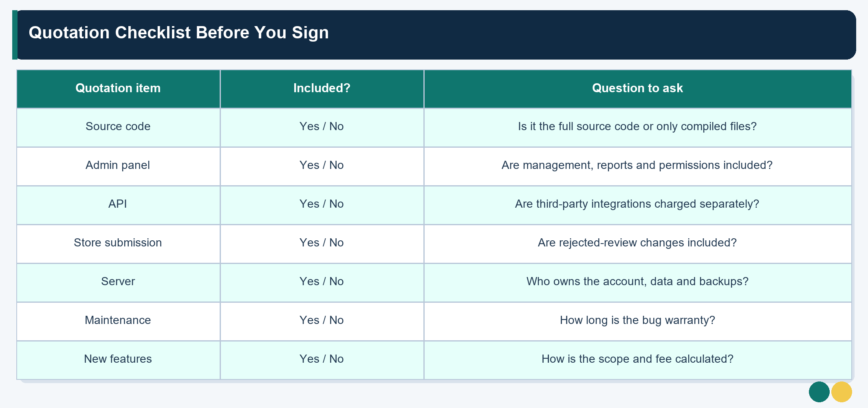Click the API row label
The image size is (868, 408).
tap(118, 204)
